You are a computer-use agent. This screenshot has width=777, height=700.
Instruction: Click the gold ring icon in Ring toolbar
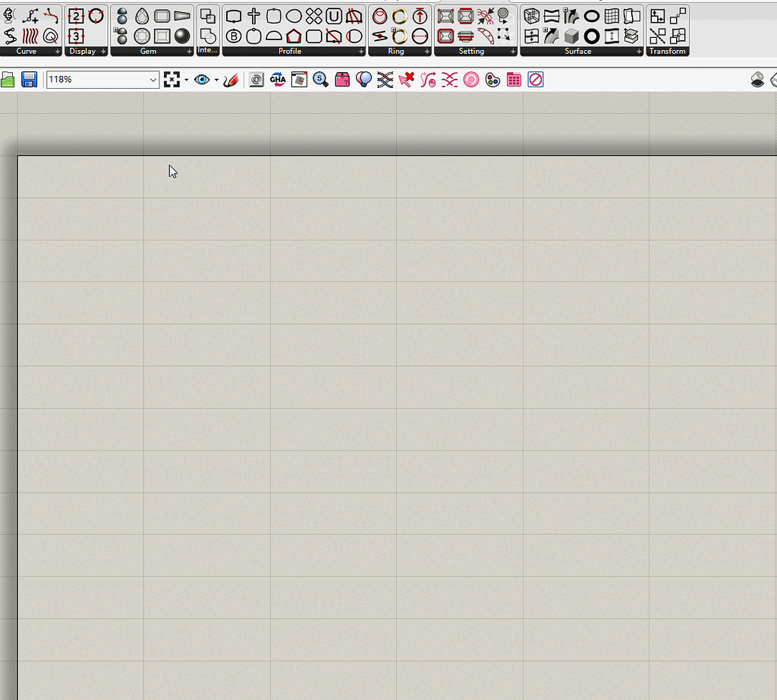point(400,14)
